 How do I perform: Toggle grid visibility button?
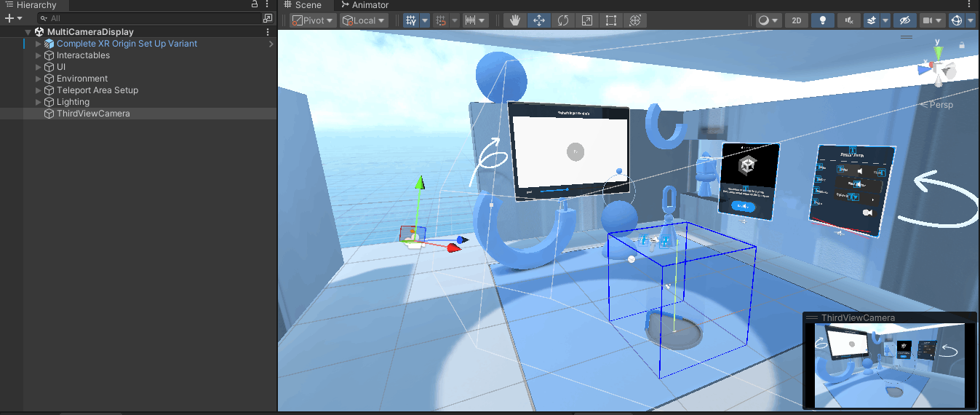(x=411, y=20)
